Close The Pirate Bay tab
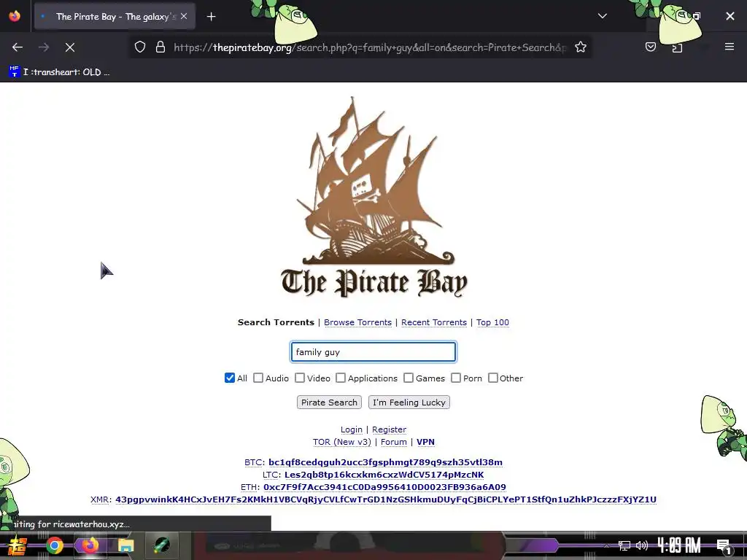 point(184,16)
